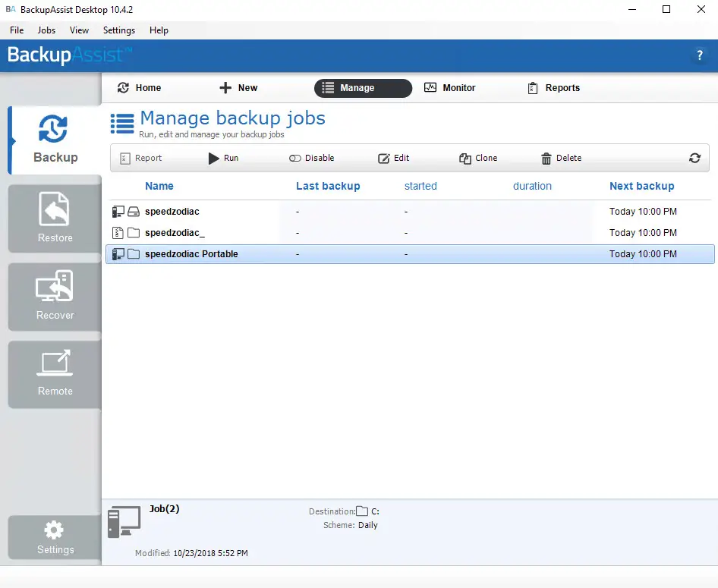The height and width of the screenshot is (588, 718).
Task: Sort by duration column header
Action: [x=532, y=186]
